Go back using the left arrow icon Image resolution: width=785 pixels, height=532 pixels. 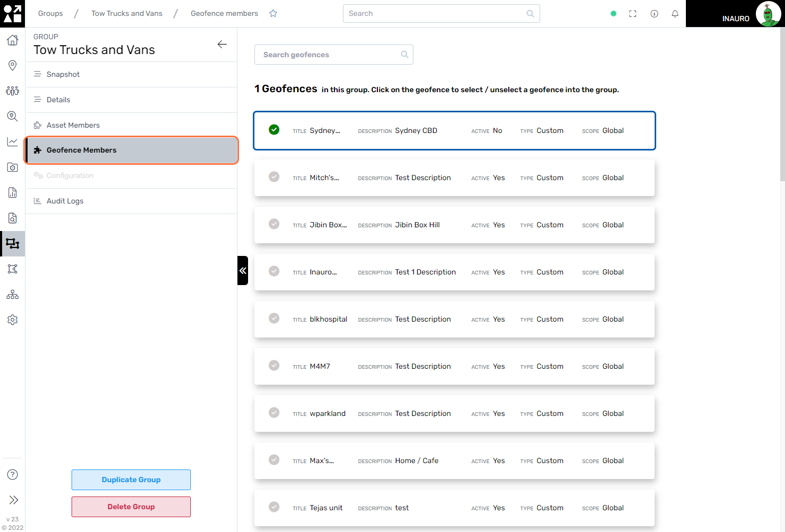[x=222, y=45]
